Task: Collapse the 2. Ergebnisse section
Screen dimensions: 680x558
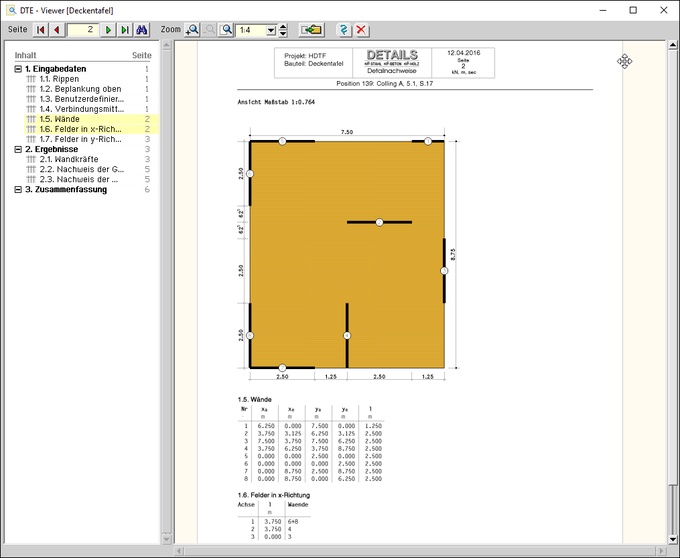Action: (18, 148)
